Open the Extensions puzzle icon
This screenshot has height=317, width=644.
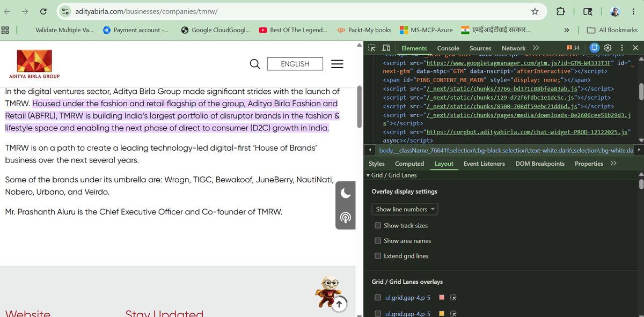pos(561,11)
